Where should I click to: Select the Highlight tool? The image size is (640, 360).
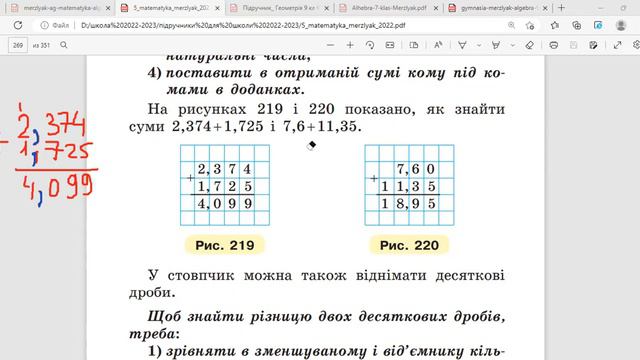[x=496, y=45]
